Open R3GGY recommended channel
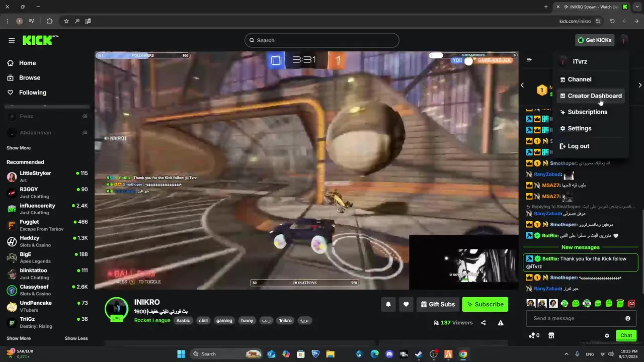This screenshot has width=644, height=362. [x=47, y=193]
